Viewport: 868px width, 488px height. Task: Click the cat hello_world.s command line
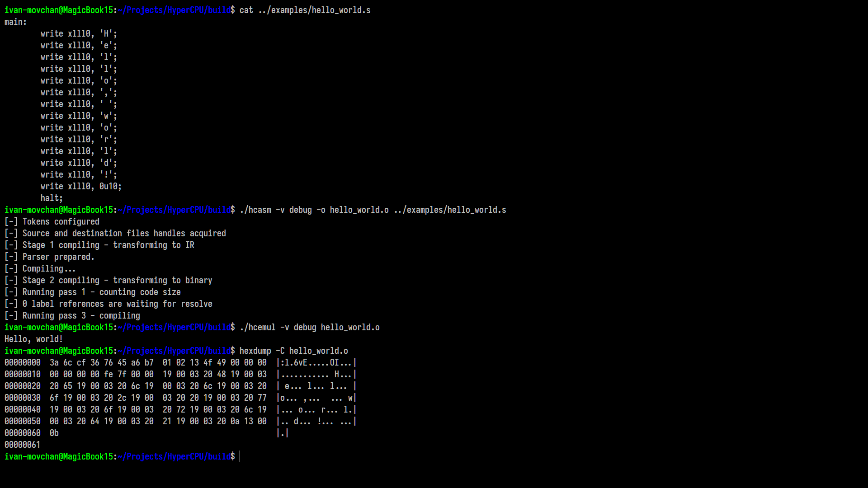pyautogui.click(x=305, y=10)
